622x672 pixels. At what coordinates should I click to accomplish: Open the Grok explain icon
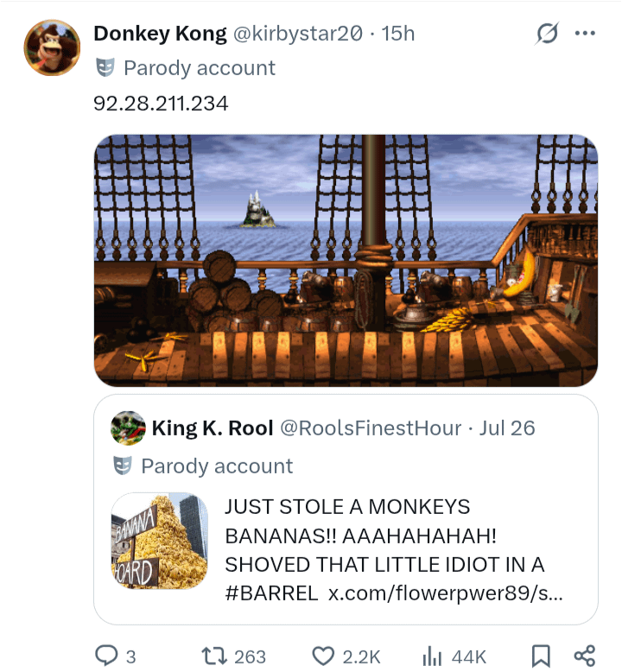(547, 33)
